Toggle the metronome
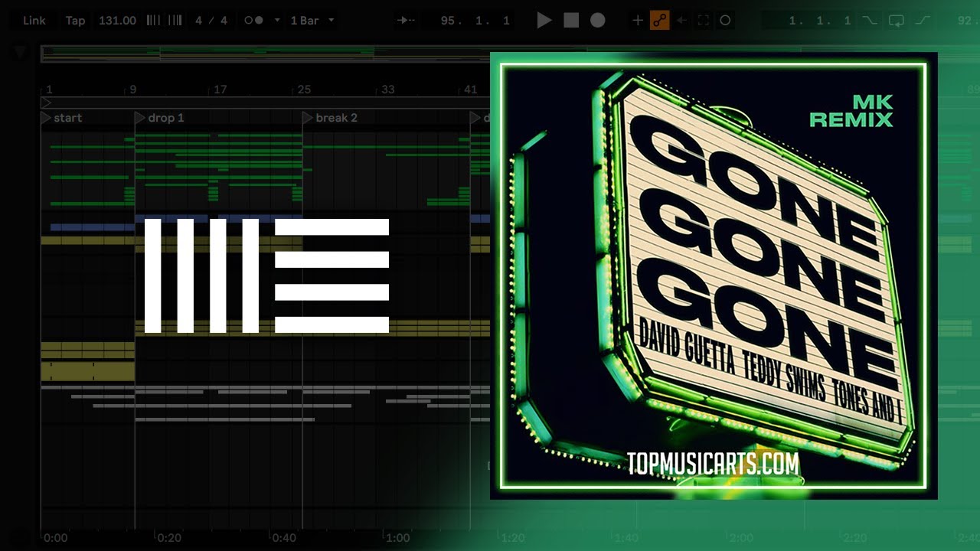Screen dimensions: 980x551 (253, 21)
